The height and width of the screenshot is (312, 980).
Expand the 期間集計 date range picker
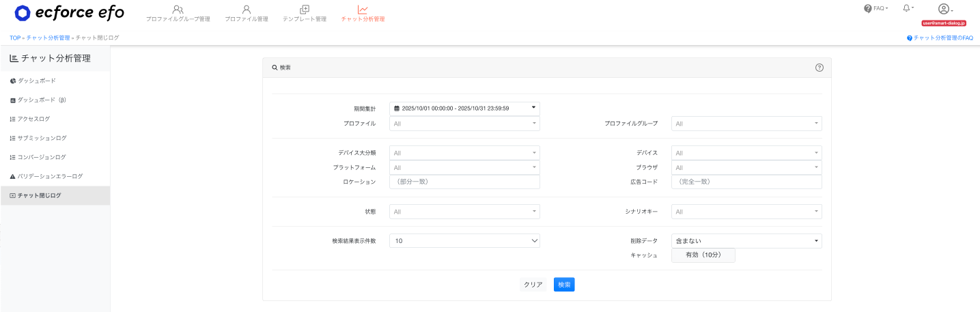tap(464, 109)
